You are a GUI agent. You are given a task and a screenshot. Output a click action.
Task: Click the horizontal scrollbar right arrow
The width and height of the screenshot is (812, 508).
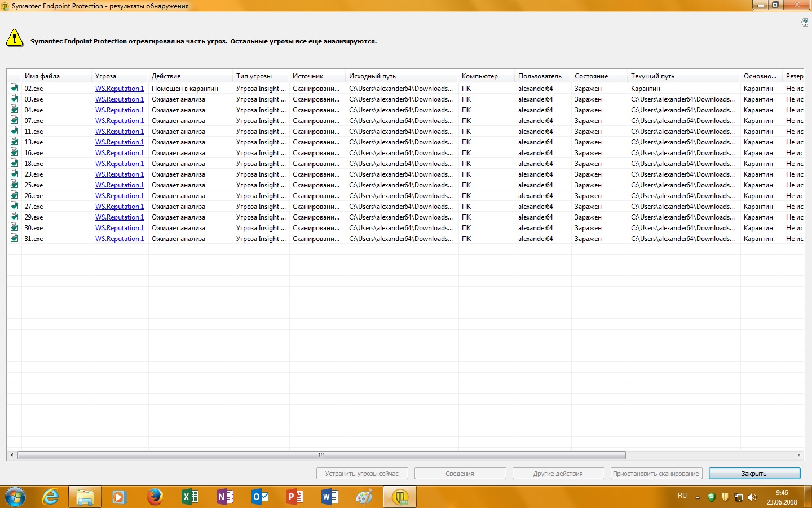pos(798,455)
